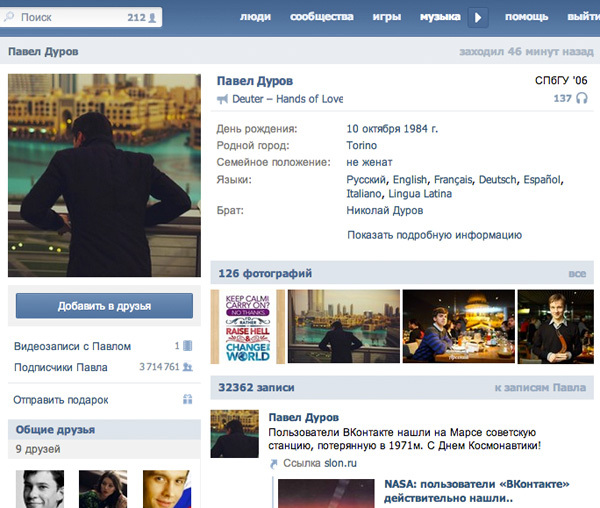Click the СПбГУ '06 university link

(x=561, y=80)
